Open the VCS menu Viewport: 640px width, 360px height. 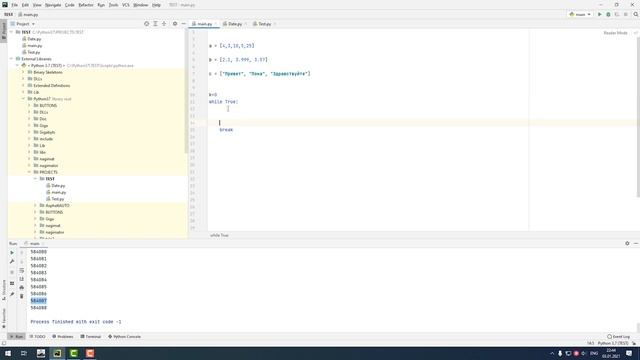pos(126,5)
